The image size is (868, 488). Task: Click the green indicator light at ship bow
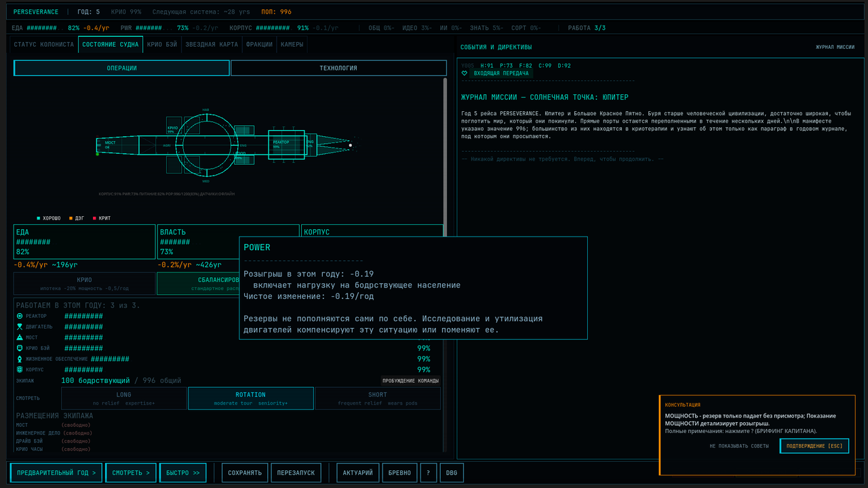tap(98, 154)
